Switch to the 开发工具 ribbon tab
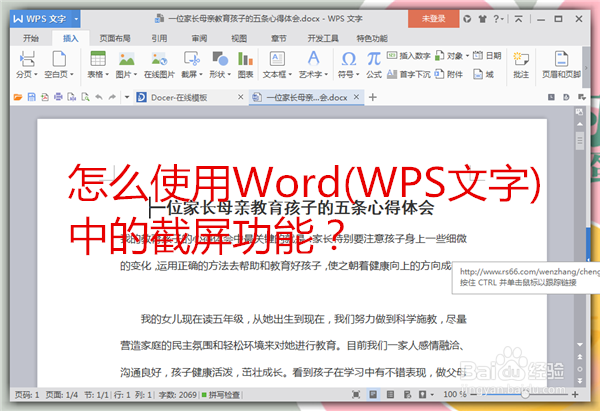Viewport: 600px width, 411px height. (x=323, y=38)
